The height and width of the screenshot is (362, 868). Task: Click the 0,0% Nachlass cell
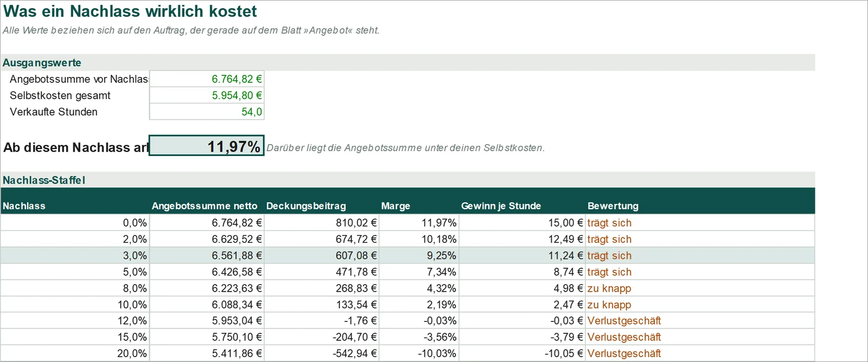(x=75, y=223)
